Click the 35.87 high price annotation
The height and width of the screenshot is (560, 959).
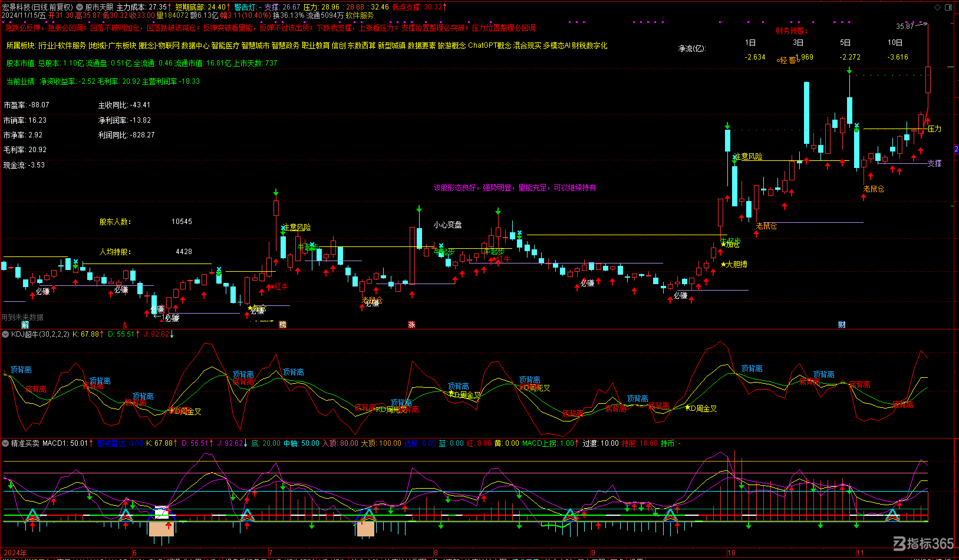905,27
